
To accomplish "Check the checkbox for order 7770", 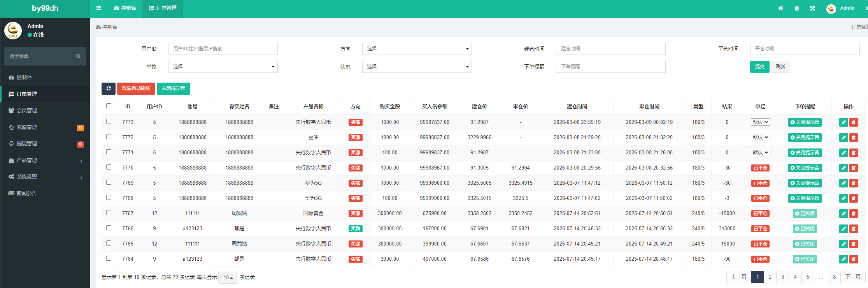I will tap(109, 167).
